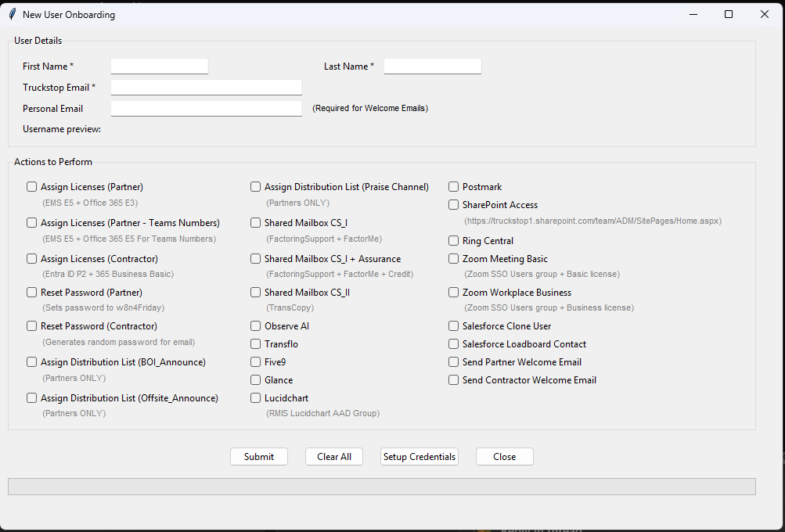The height and width of the screenshot is (532, 785).
Task: Toggle Assign Distribution List (BOI_Announce)
Action: (x=31, y=361)
